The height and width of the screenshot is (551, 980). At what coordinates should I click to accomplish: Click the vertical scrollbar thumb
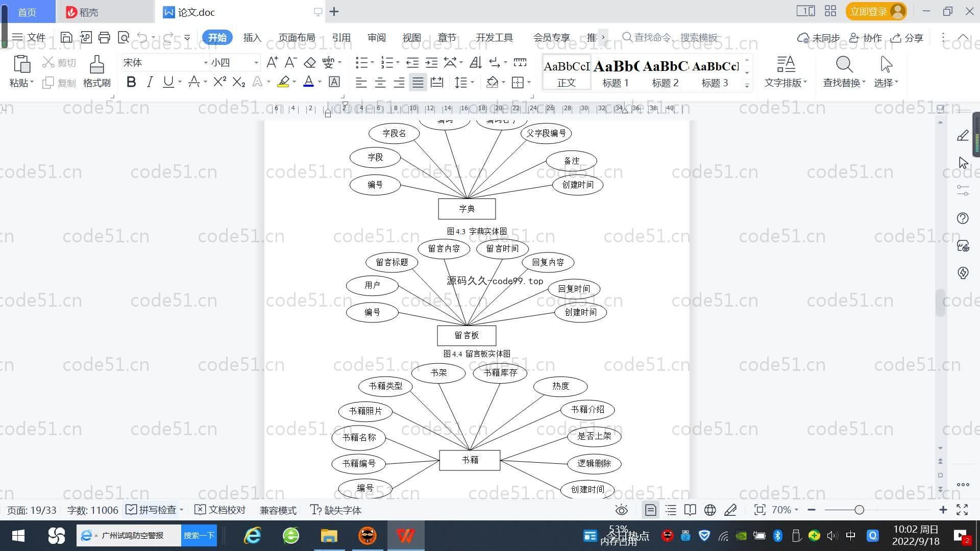tap(940, 303)
